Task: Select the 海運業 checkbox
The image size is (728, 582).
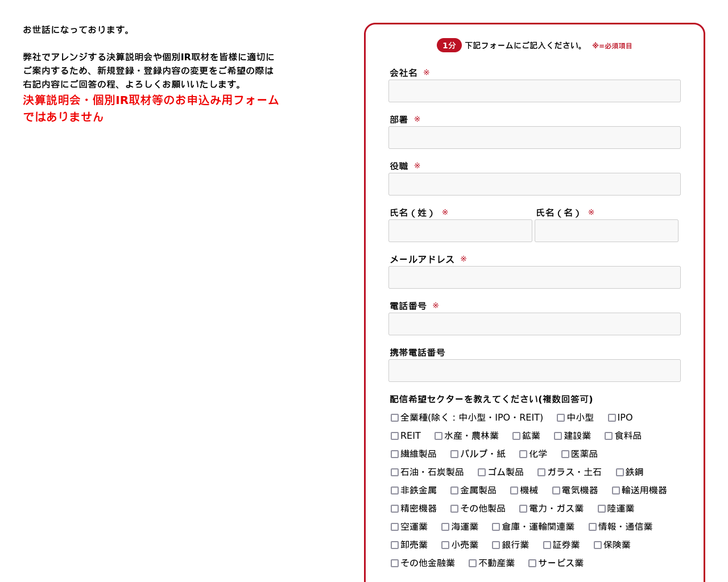Action: tap(445, 527)
